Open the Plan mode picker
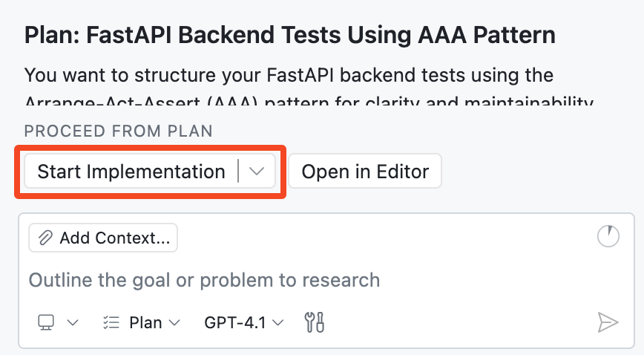644x355 pixels. click(x=141, y=322)
